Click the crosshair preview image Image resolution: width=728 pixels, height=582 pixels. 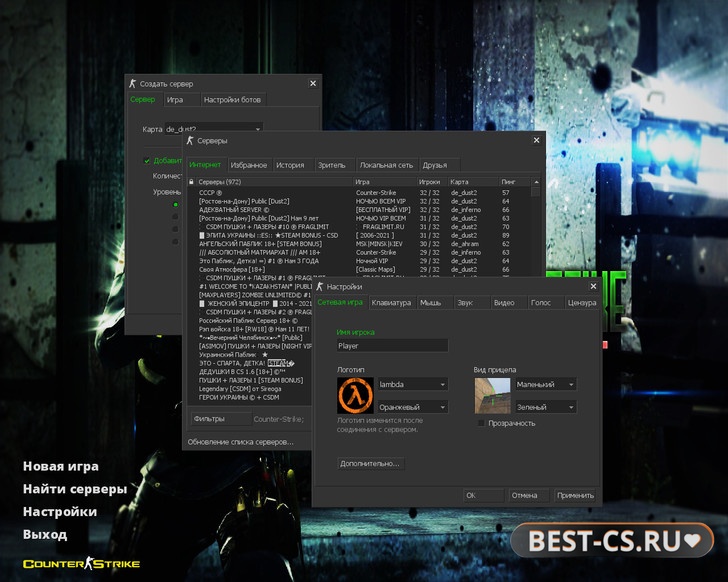pos(492,395)
